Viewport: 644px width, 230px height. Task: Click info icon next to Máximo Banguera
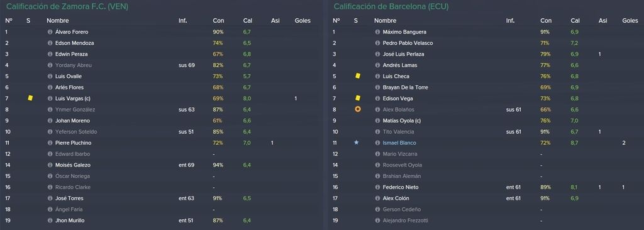(x=377, y=32)
